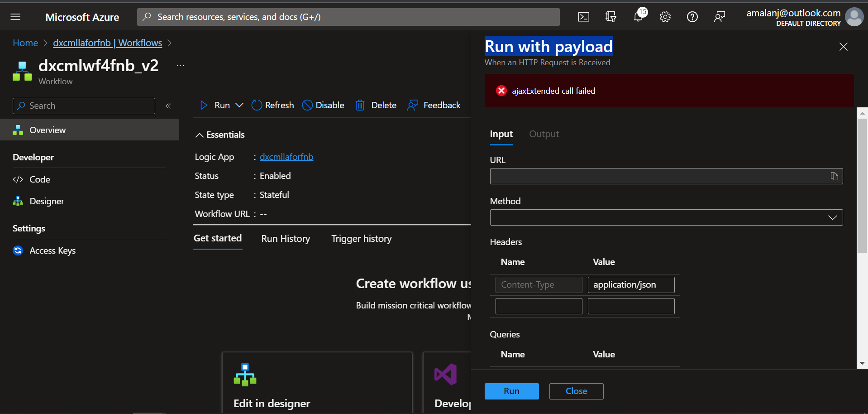Switch to the Input tab

point(501,135)
